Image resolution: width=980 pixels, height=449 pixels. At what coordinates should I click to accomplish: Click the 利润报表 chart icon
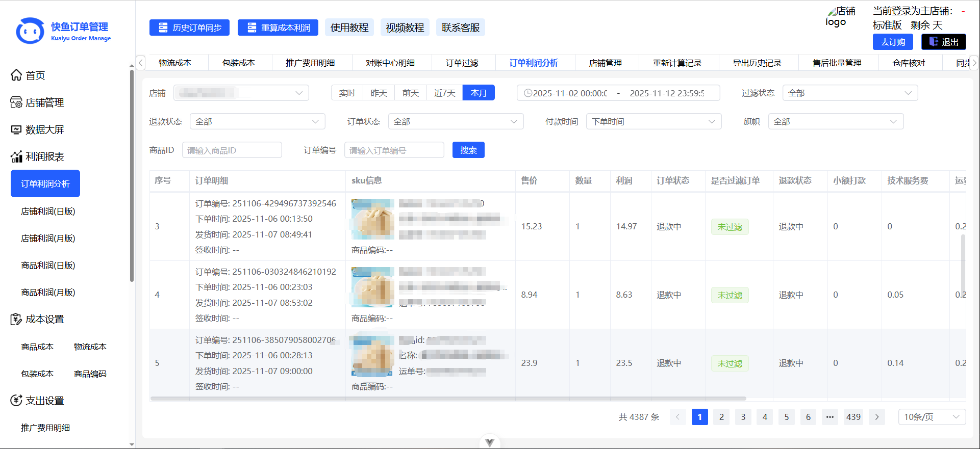(x=16, y=156)
